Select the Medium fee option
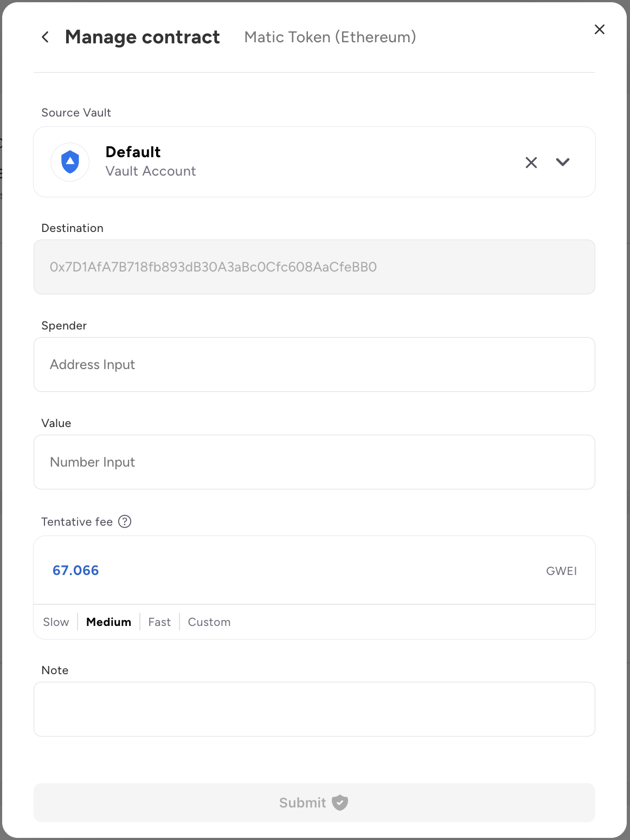Image resolution: width=630 pixels, height=840 pixels. [x=109, y=622]
